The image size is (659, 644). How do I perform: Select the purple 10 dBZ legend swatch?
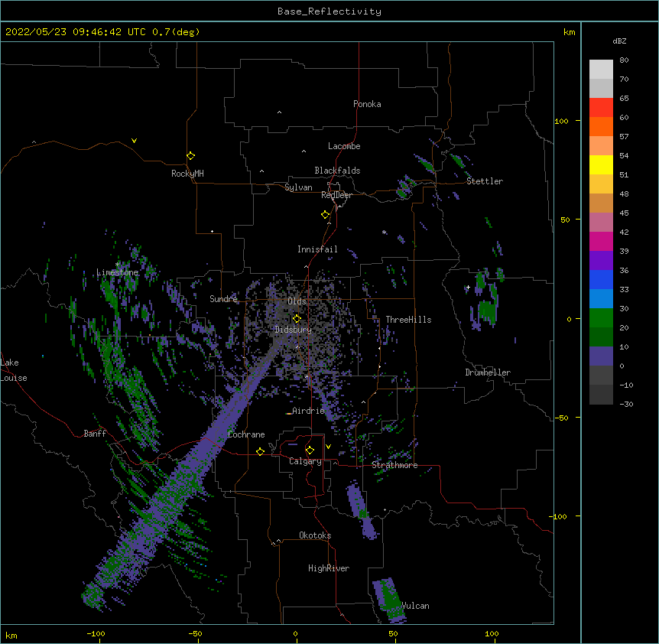(601, 356)
